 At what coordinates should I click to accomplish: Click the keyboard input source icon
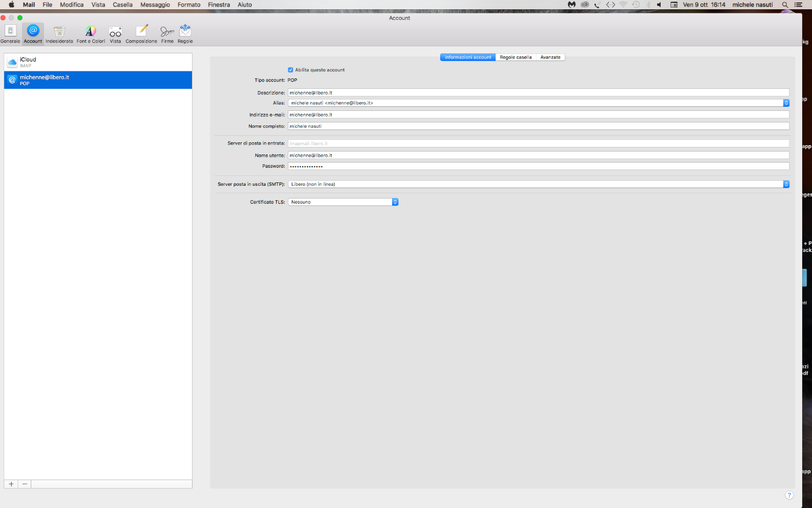click(674, 5)
